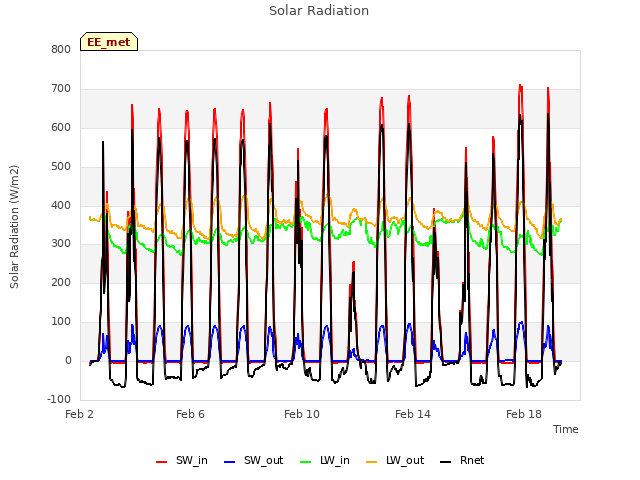The height and width of the screenshot is (480, 640).
Task: Toggle the LW_in legend entry
Action: pos(325,461)
